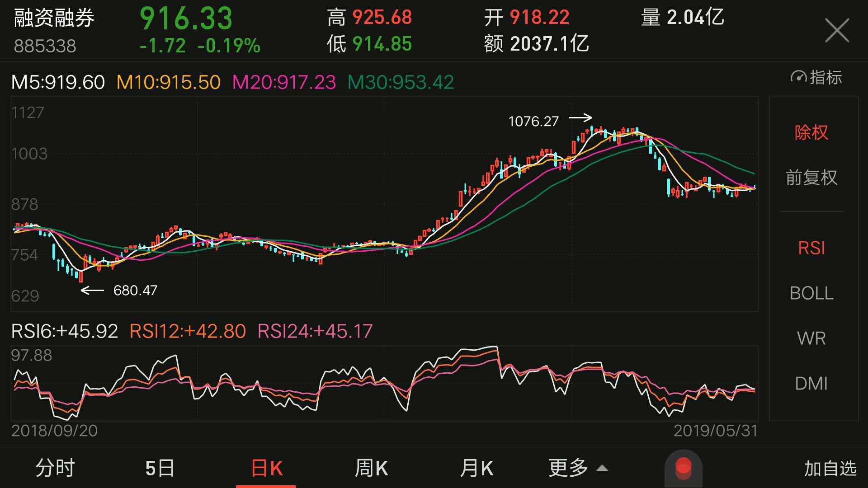868x488 pixels.
Task: Select the BOLL indicator in the sidebar
Action: [811, 294]
